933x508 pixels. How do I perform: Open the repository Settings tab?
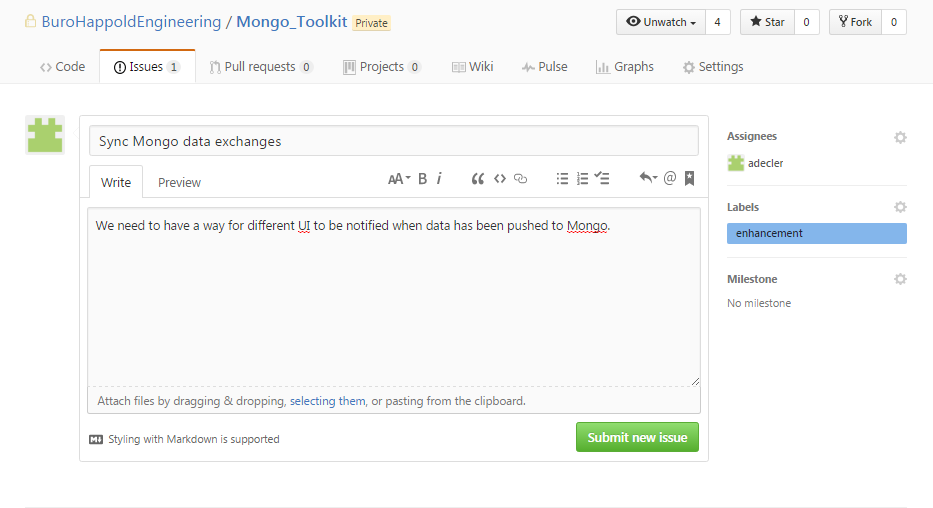click(x=713, y=67)
